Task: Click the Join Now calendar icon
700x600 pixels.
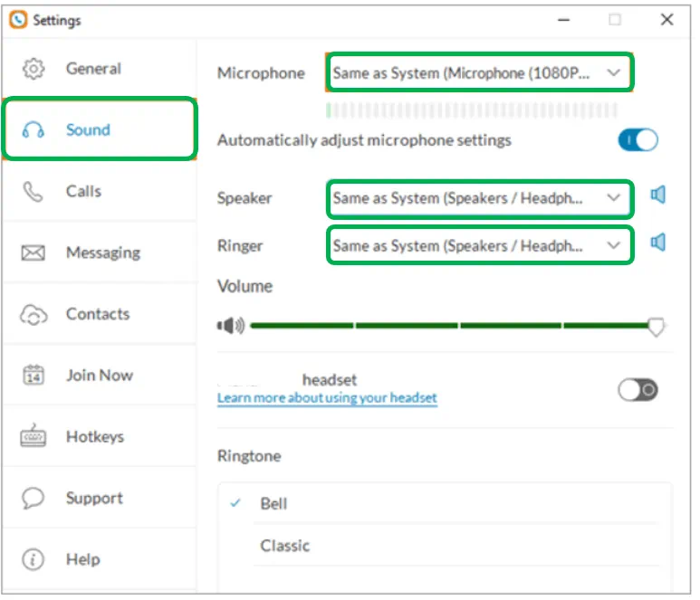Action: (34, 376)
